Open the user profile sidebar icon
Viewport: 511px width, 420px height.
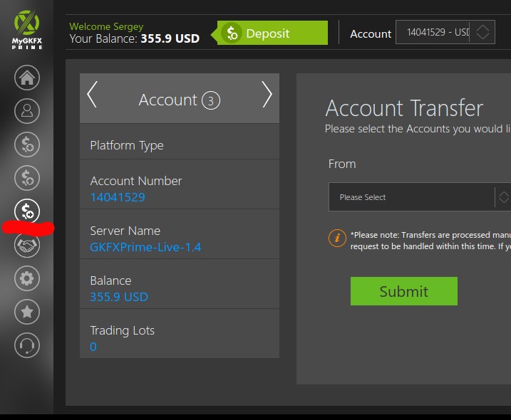click(27, 111)
